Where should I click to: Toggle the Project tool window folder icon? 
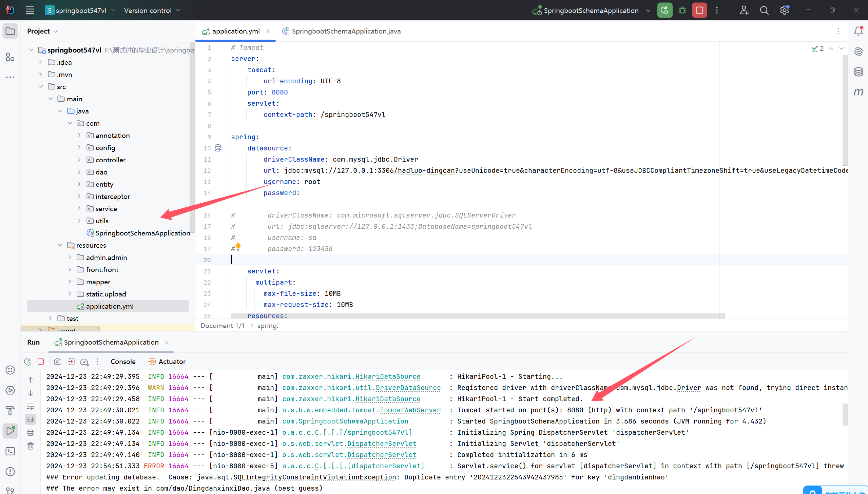(x=10, y=31)
